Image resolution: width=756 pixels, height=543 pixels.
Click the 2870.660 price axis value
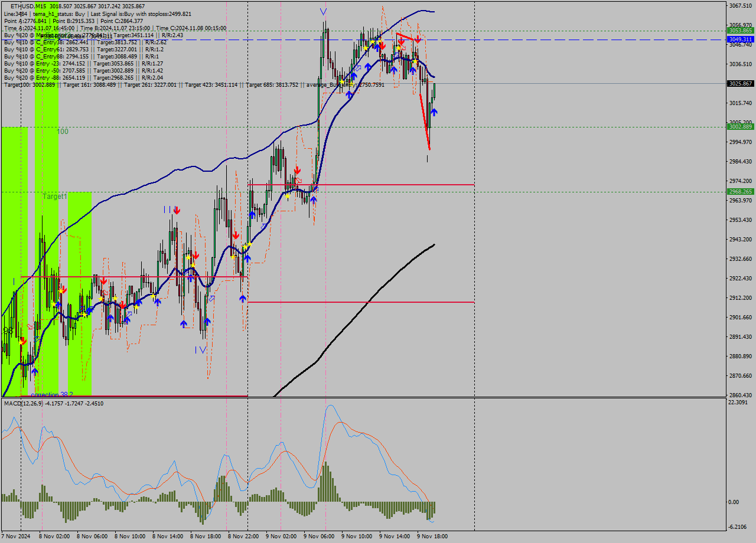point(741,375)
